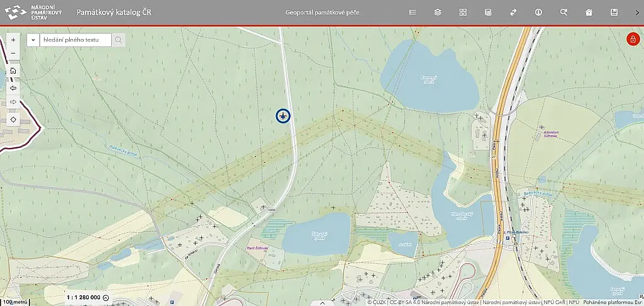This screenshot has height=306, width=644.
Task: Click 'Geoportál památkové péče' header text
Action: tap(323, 13)
